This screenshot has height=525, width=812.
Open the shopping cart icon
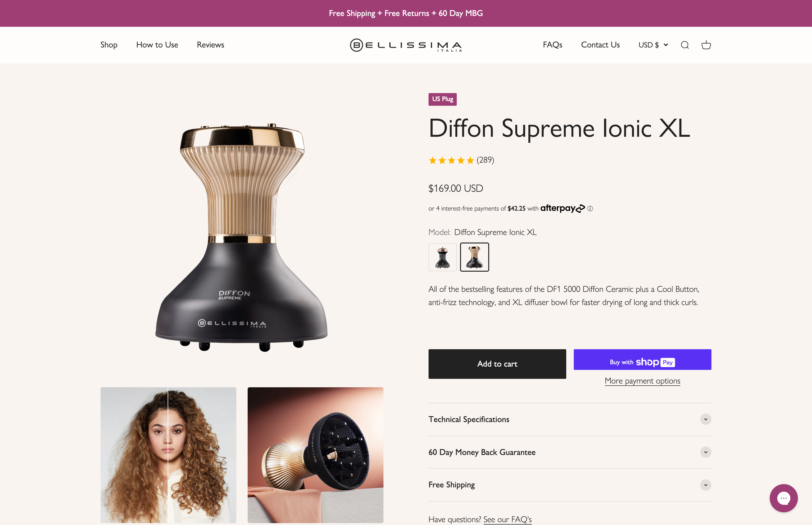[706, 45]
